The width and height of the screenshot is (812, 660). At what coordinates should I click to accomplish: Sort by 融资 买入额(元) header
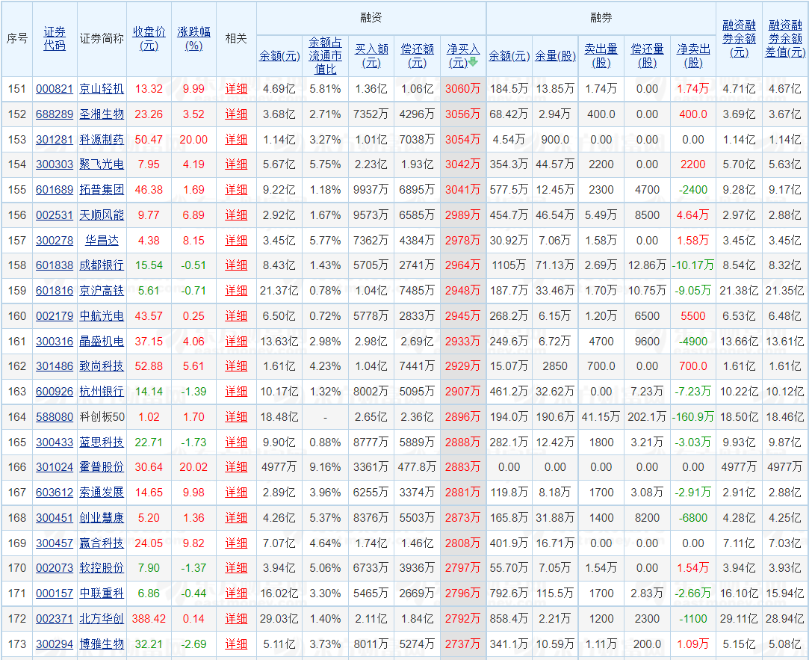371,55
